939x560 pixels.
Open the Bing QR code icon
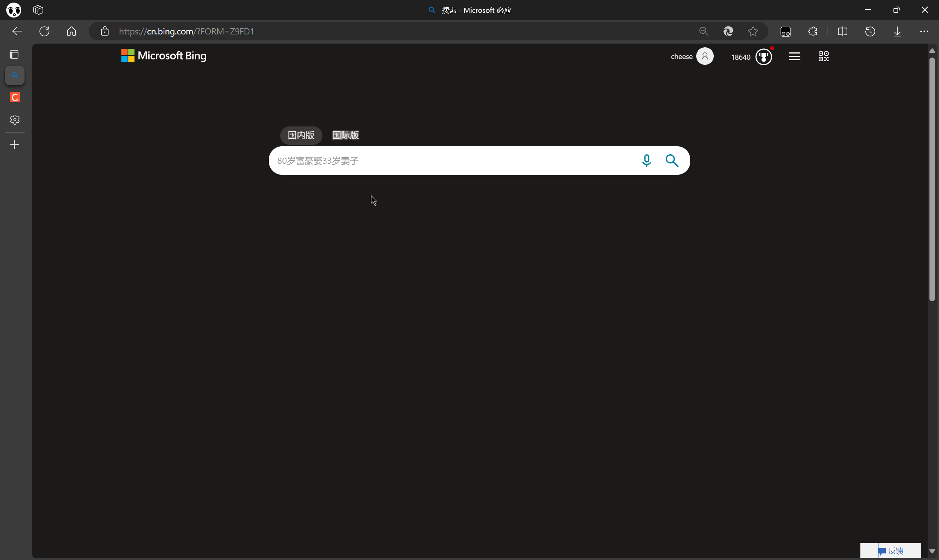[823, 56]
